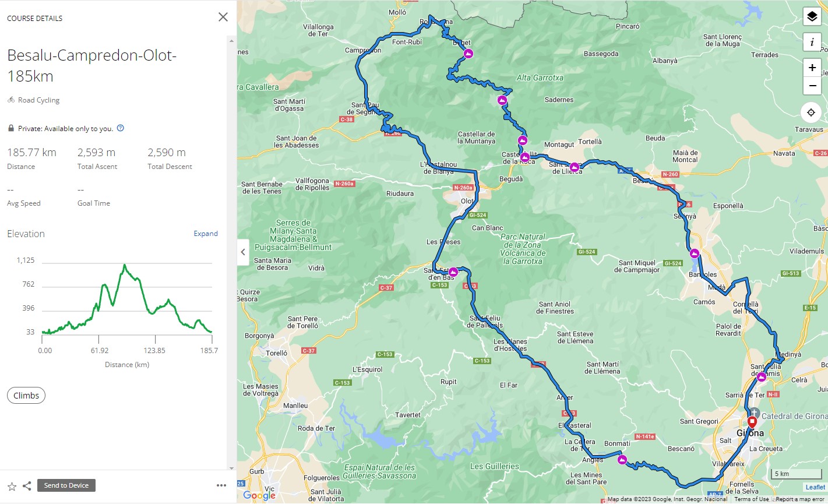The width and height of the screenshot is (828, 504).
Task: Open the three-dot more options menu
Action: (221, 485)
